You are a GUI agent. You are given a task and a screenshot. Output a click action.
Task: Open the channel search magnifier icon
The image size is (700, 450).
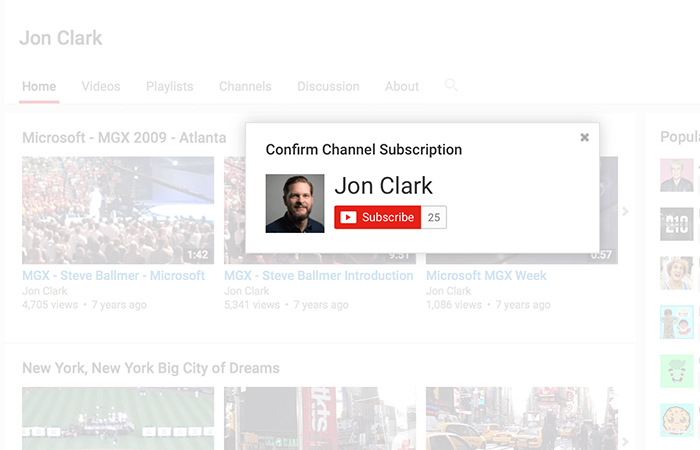pyautogui.click(x=451, y=86)
